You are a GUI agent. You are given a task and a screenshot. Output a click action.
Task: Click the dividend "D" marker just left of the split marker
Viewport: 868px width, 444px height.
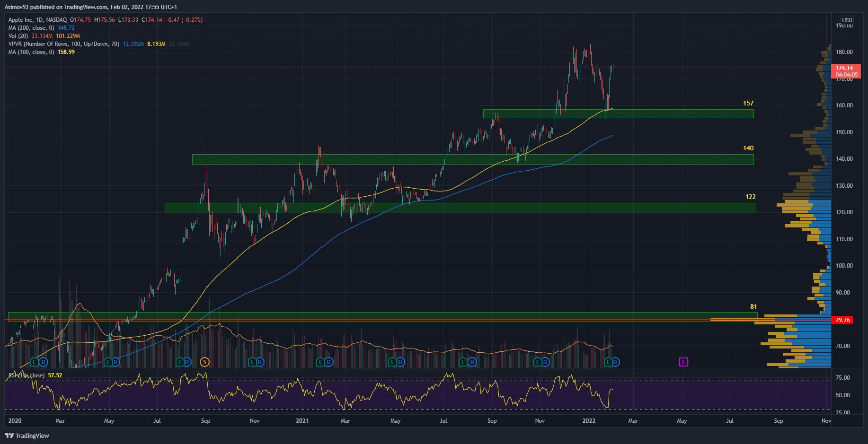pos(187,362)
